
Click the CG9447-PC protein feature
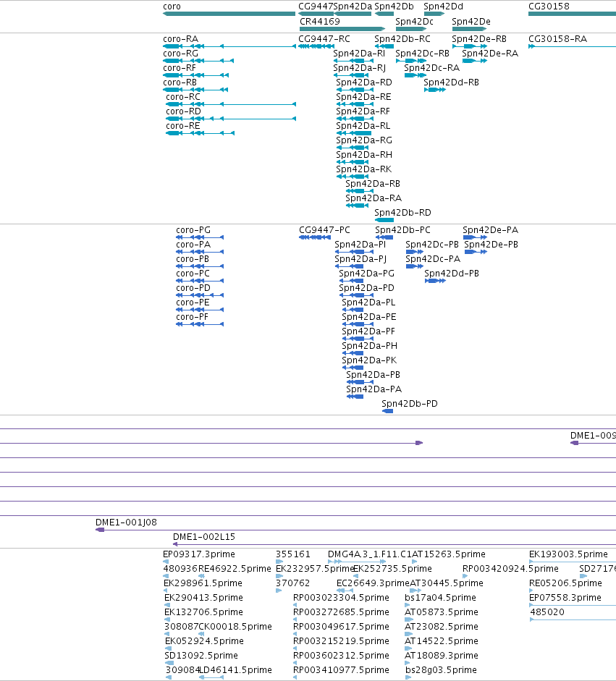[x=315, y=237]
